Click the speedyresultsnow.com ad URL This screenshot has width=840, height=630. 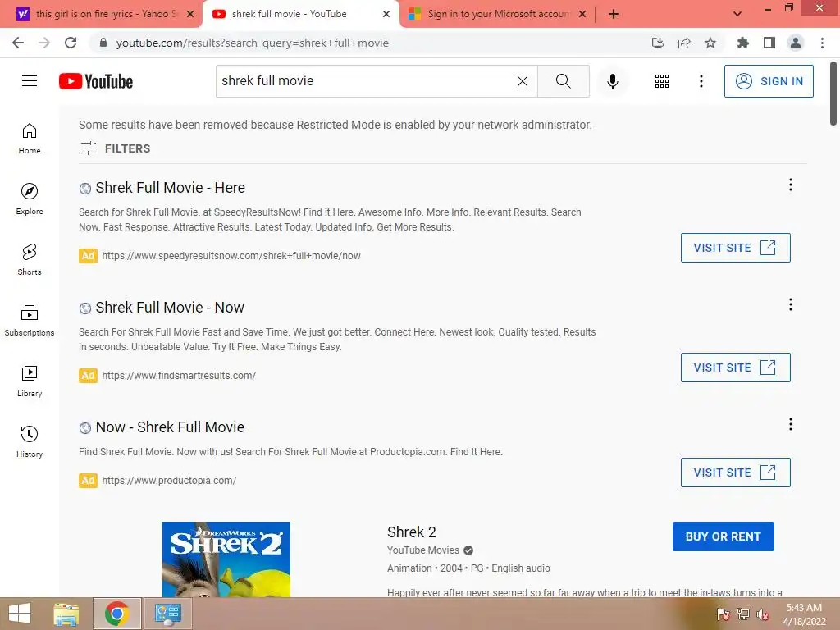tap(231, 256)
